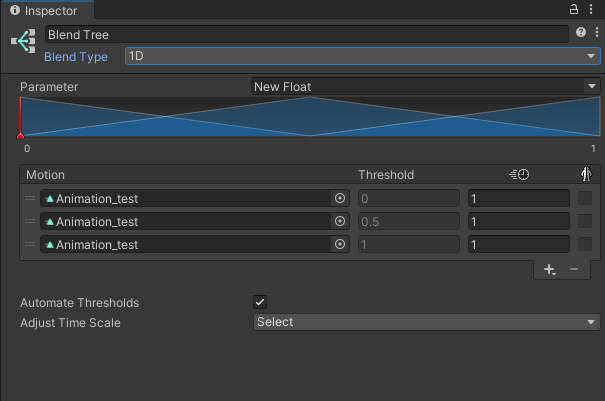Screen dimensions: 605x401
Task: Click the Blend Tree node icon
Action: [x=23, y=41]
